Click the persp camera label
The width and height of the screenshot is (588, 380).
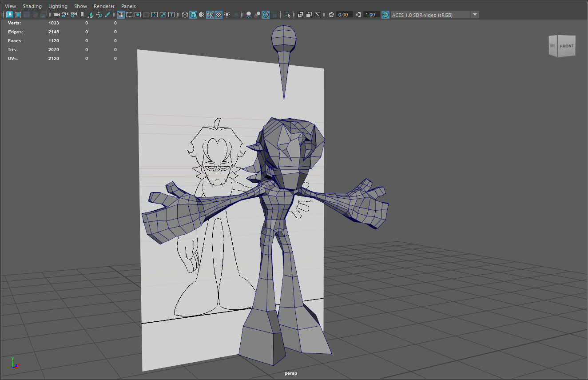pyautogui.click(x=291, y=373)
